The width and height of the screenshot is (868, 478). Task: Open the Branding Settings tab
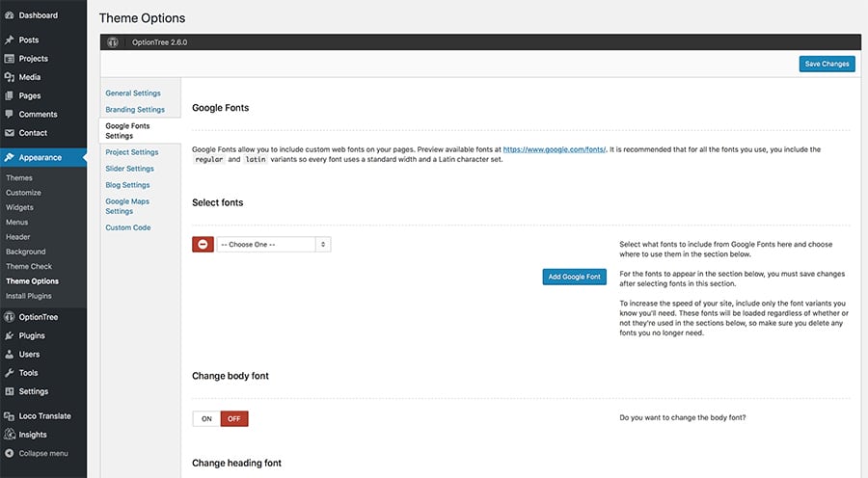coord(135,110)
